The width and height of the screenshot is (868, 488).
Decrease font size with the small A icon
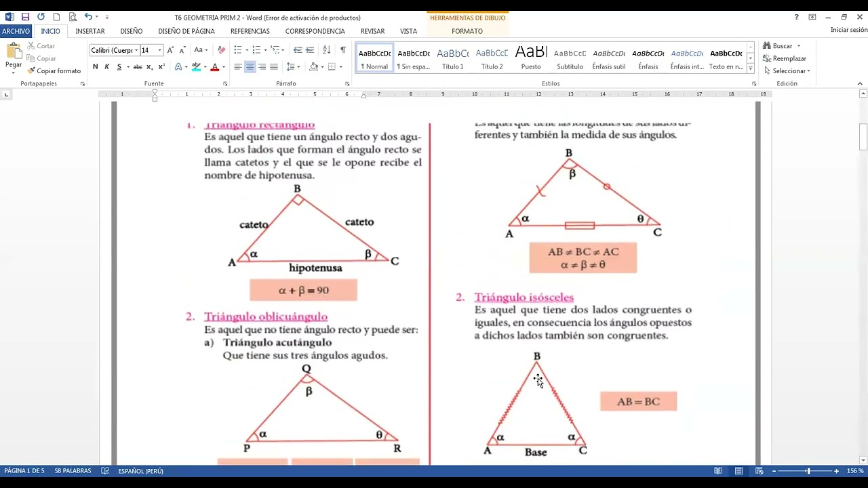pyautogui.click(x=182, y=50)
